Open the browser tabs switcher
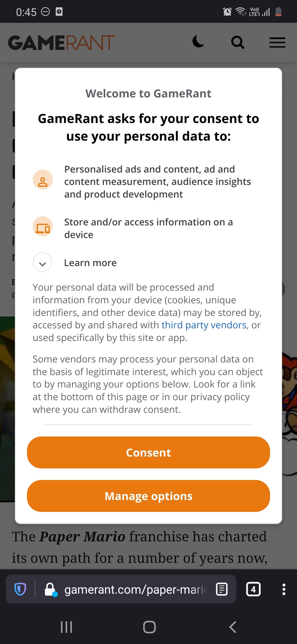 pyautogui.click(x=253, y=589)
